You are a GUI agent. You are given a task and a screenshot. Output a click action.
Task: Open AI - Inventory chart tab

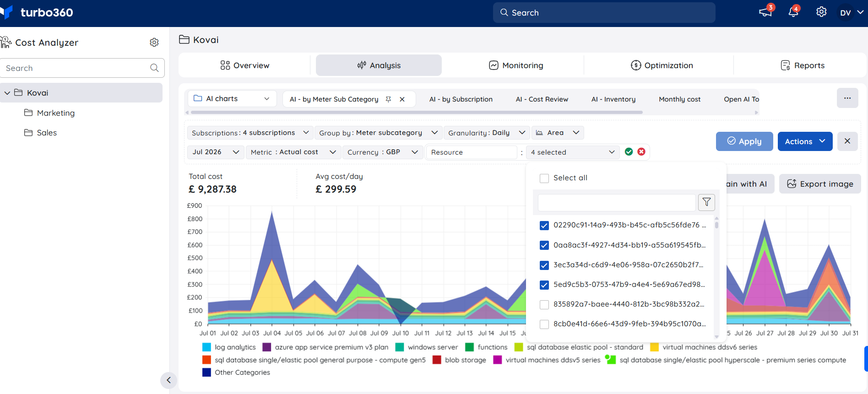[x=613, y=99]
